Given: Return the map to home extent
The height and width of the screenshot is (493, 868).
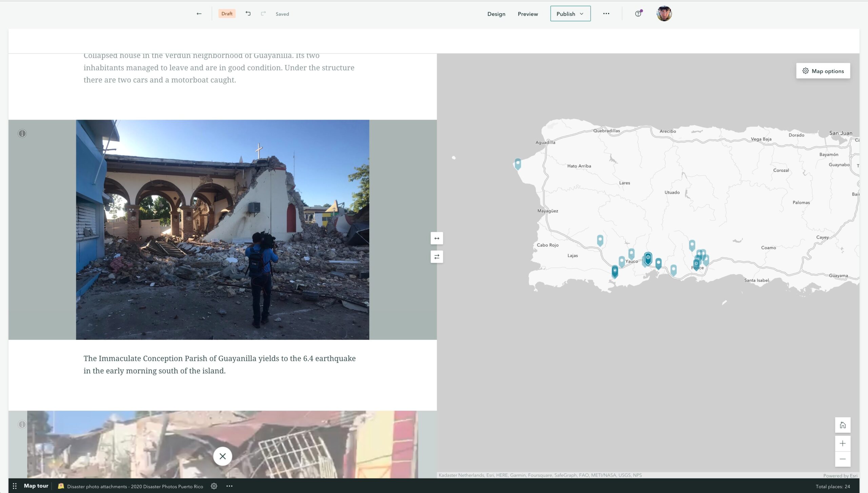Looking at the screenshot, I should click(x=843, y=424).
